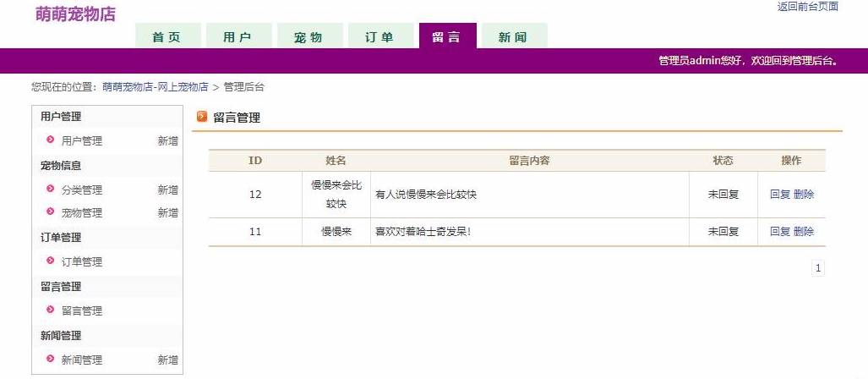
Task: Open the 首页 tab
Action: click(167, 37)
